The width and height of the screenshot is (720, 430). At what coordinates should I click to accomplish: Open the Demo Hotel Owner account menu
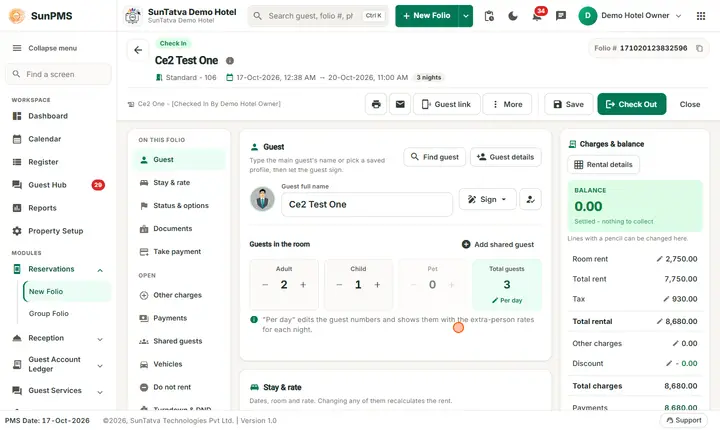click(630, 16)
